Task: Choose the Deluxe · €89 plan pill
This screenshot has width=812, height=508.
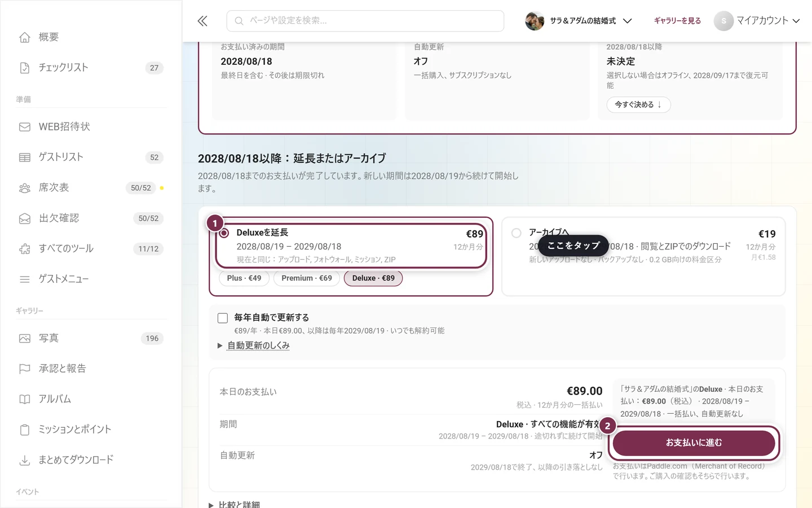Action: [x=373, y=278]
